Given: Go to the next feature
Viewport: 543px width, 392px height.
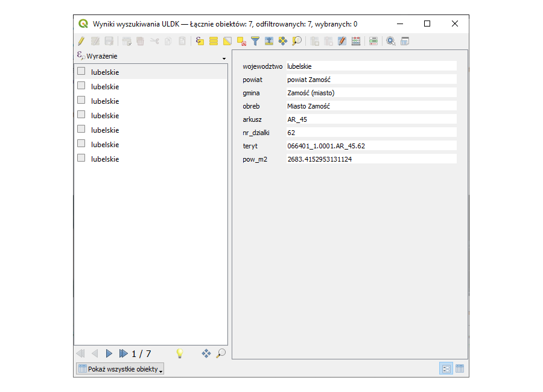Looking at the screenshot, I should point(109,353).
